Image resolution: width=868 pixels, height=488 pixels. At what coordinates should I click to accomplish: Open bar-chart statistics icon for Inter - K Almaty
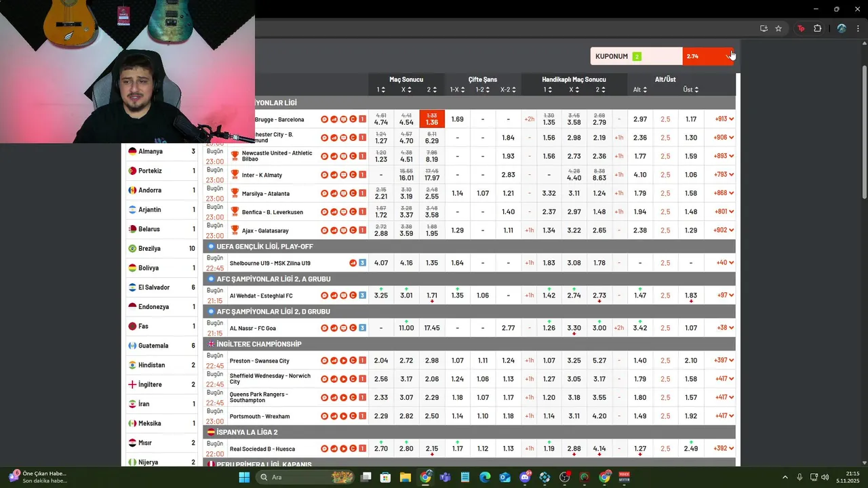click(x=334, y=176)
